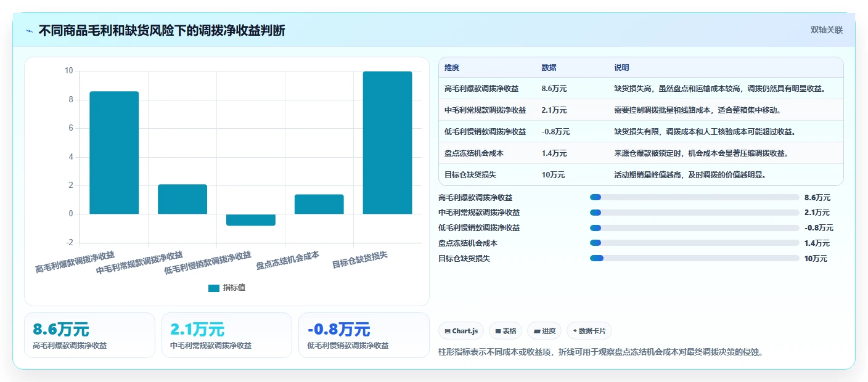Click the description 活动期销量峰值越高

[690, 174]
